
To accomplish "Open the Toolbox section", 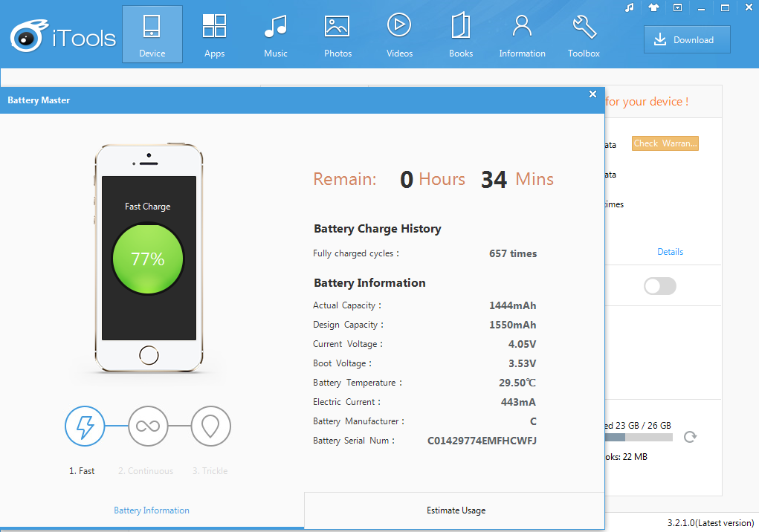I will click(584, 34).
